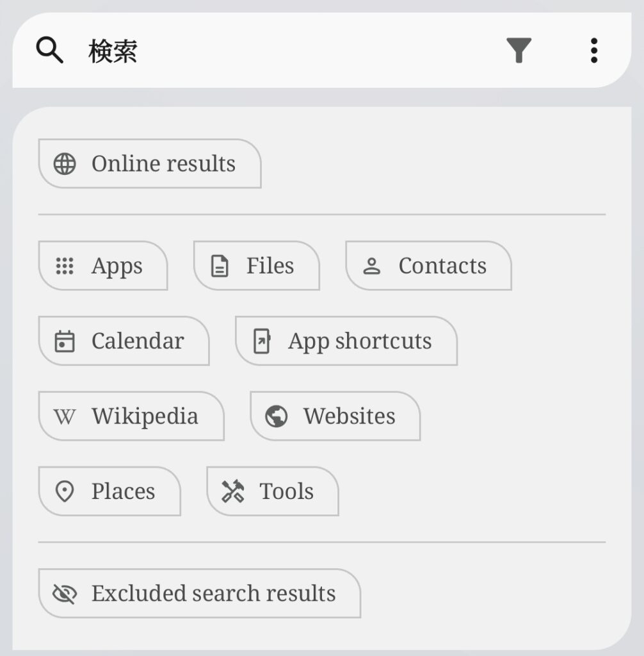
Task: Select the App shortcuts filter
Action: (346, 341)
